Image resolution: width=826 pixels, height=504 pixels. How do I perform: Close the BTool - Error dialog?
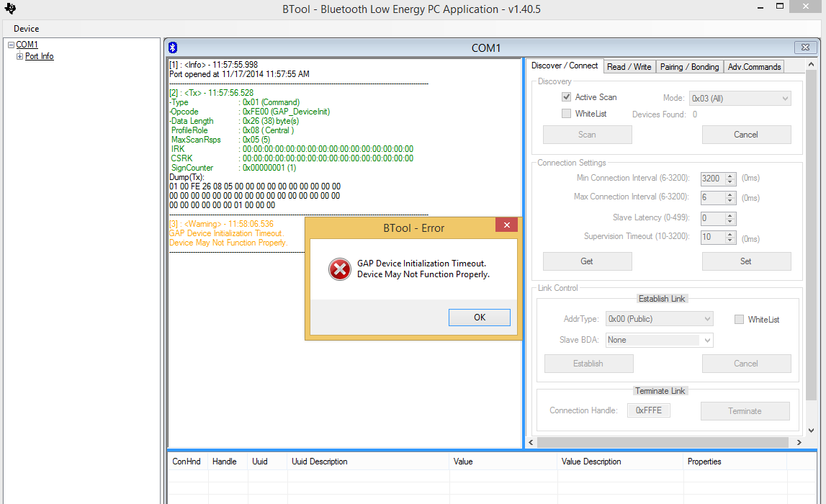pos(506,225)
